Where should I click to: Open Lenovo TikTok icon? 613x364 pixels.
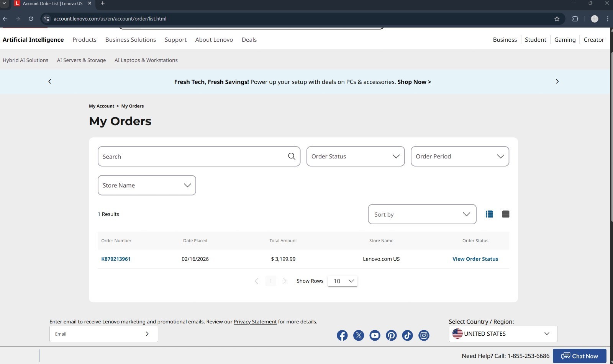click(407, 336)
